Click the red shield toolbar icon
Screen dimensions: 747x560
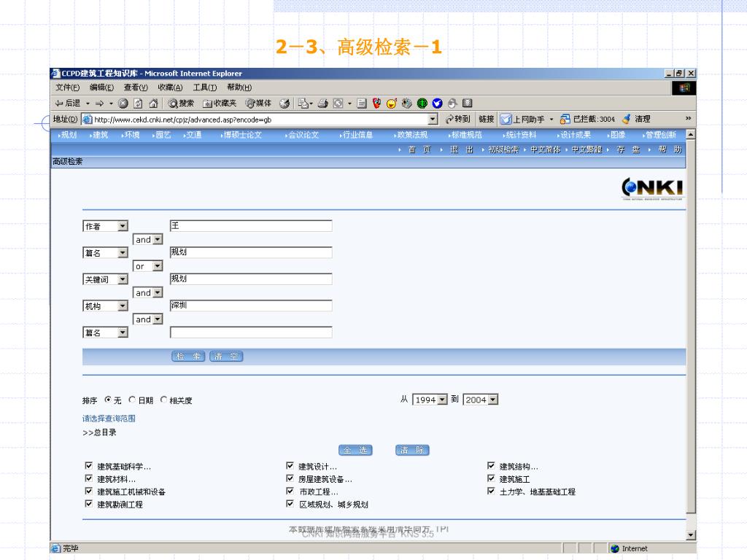(x=376, y=104)
